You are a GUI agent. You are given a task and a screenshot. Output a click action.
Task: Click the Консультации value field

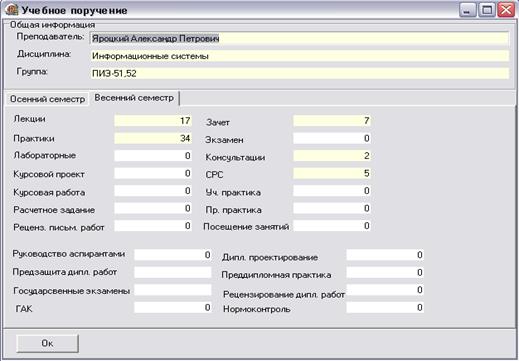332,156
